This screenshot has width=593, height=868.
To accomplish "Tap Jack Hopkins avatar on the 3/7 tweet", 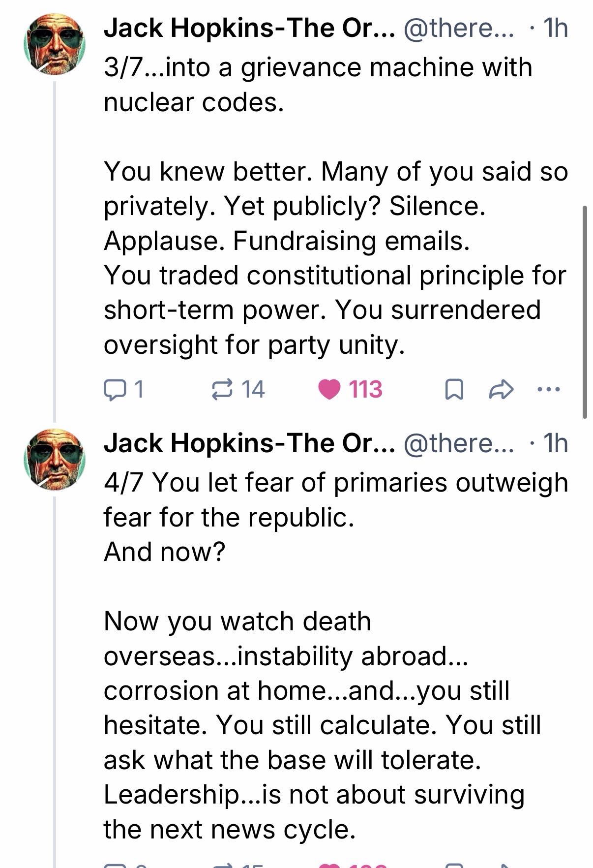I will (55, 44).
